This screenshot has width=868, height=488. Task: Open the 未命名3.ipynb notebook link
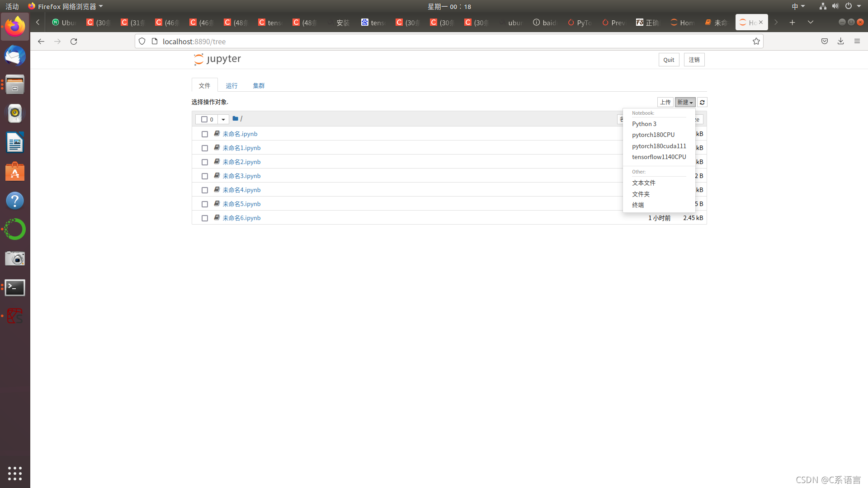(241, 176)
